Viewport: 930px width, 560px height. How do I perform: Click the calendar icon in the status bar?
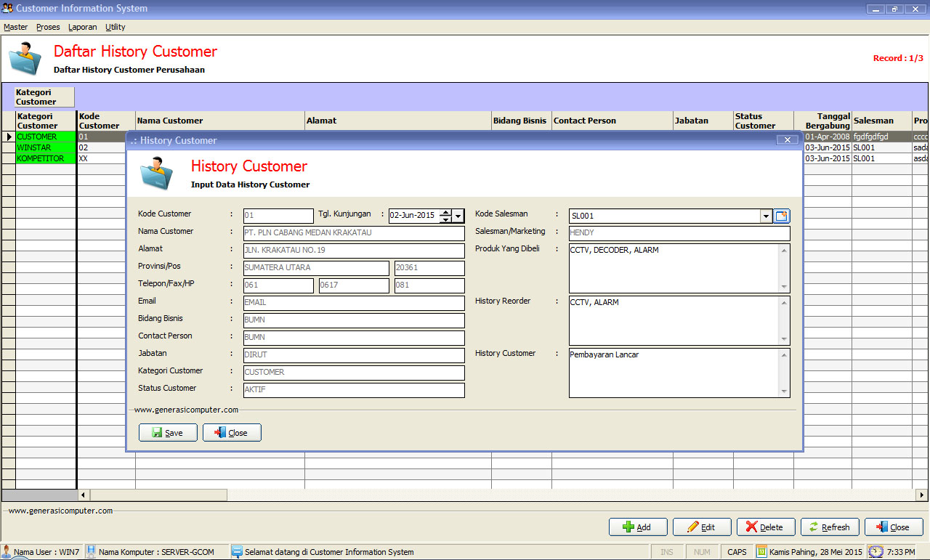[761, 552]
